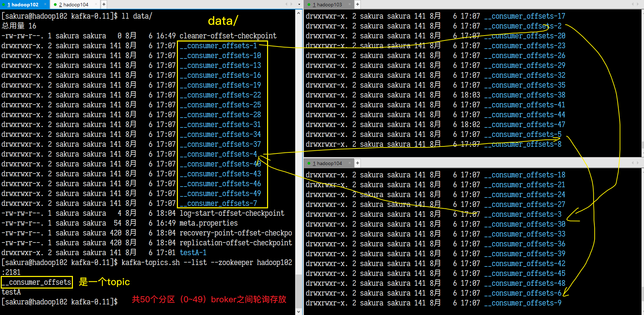Close the 2 hadoop104 tab in left pane
644x315 pixels.
[97, 5]
